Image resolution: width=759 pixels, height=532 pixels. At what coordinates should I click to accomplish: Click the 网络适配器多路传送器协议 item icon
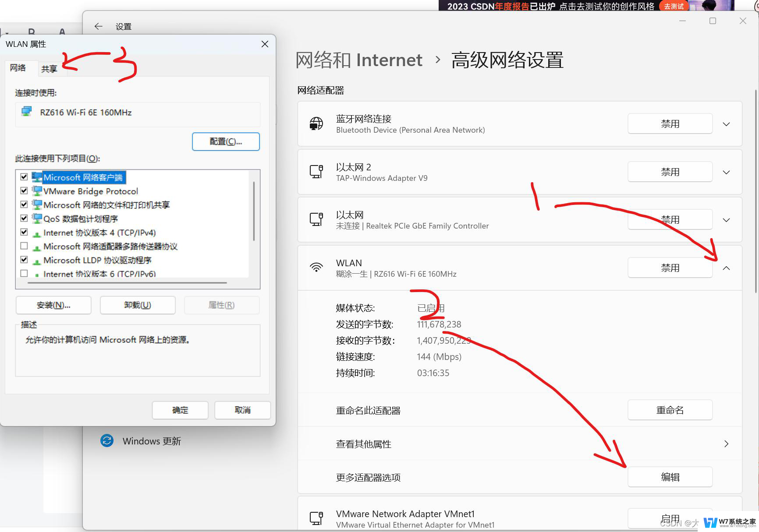[37, 247]
